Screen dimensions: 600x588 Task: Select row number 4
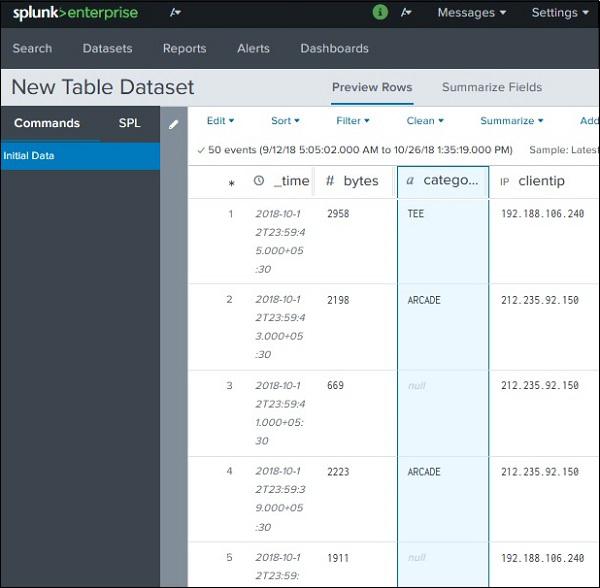tap(230, 471)
